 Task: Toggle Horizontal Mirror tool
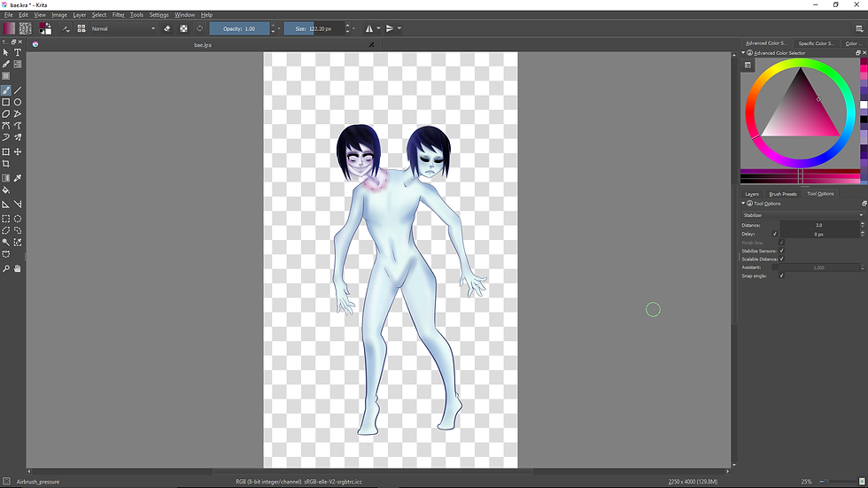pyautogui.click(x=369, y=28)
